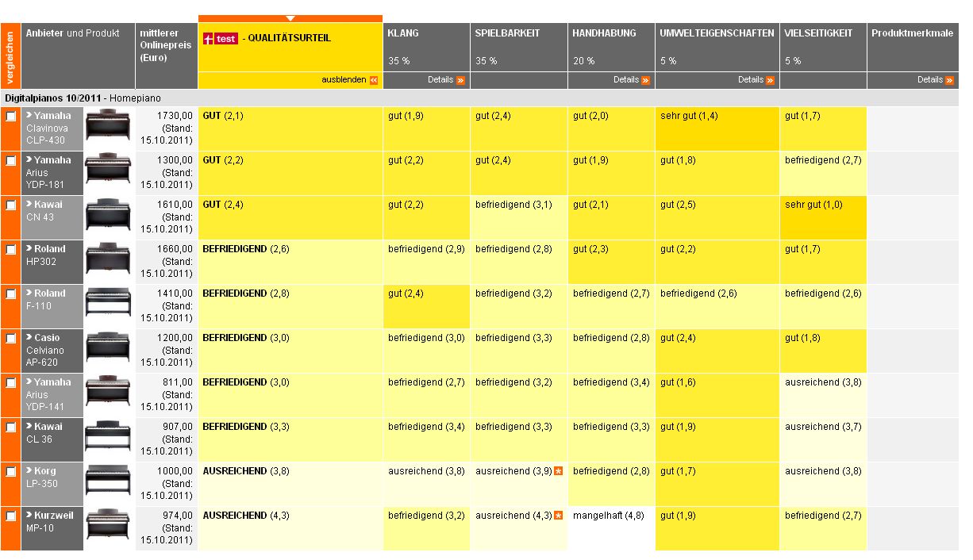Expand Details under HANDHABUNG column

pos(632,80)
